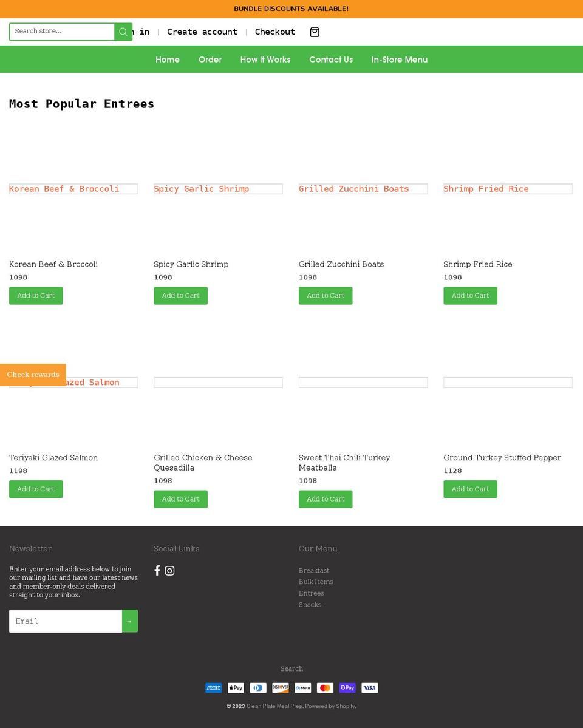Add Spicy Garlic Shrimp to cart
Image resolution: width=583 pixels, height=728 pixels.
(181, 296)
